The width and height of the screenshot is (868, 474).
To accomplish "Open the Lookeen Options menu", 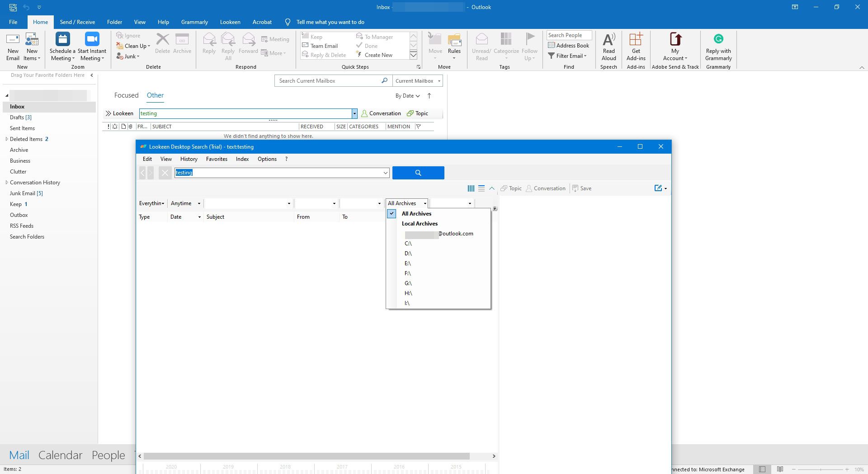I will point(267,159).
